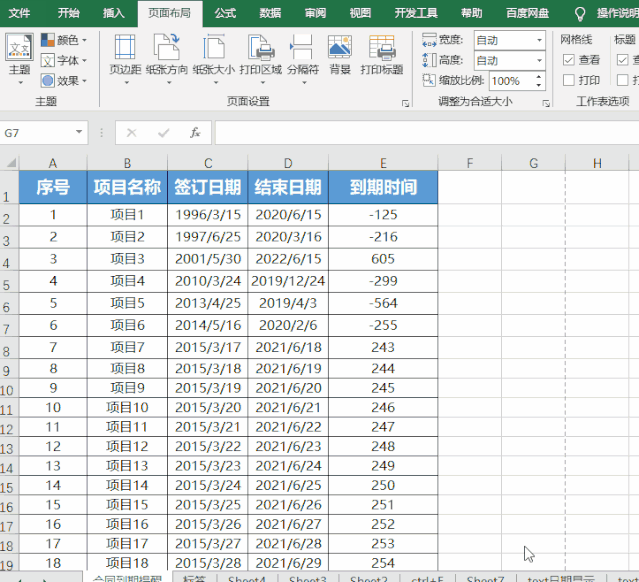Expand the Name Box G7 dropdown
This screenshot has width=639, height=582.
pos(79,132)
